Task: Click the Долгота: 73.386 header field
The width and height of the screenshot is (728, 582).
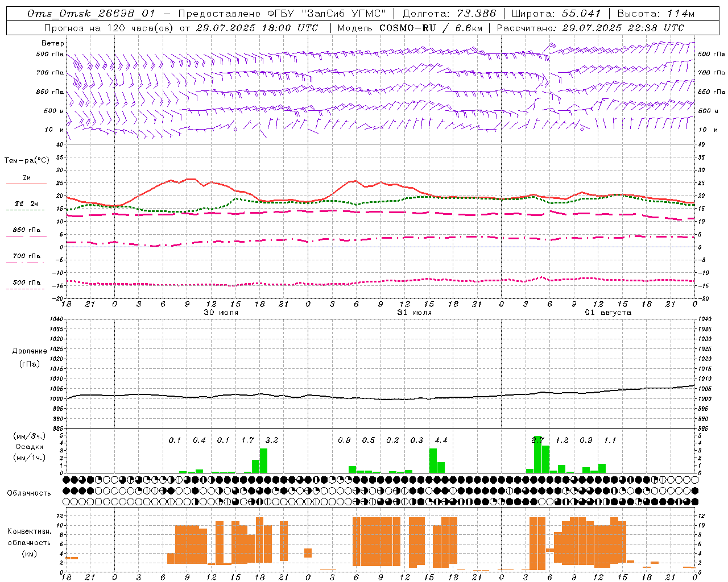Action: click(449, 14)
